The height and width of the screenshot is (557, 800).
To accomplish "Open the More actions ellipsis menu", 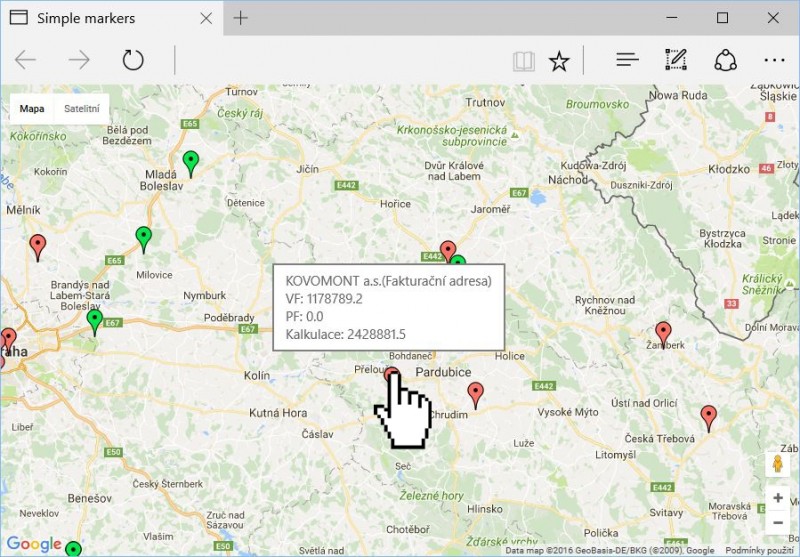I will coord(774,60).
